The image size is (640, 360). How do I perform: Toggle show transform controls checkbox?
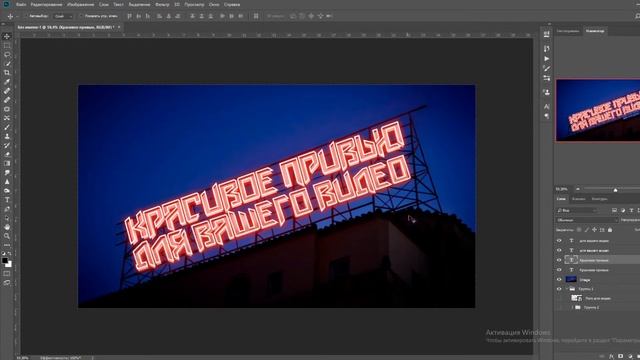(x=81, y=16)
